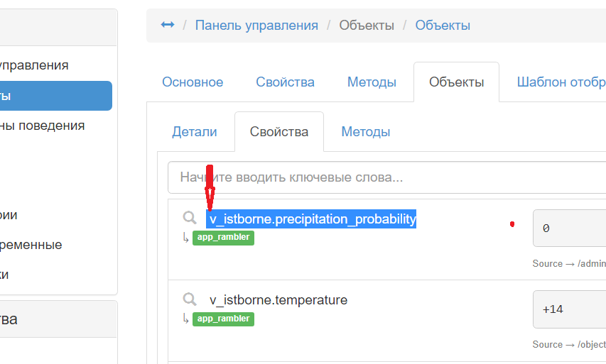The width and height of the screenshot is (606, 364).
Task: Click the temperature value field showing +14
Action: click(569, 310)
